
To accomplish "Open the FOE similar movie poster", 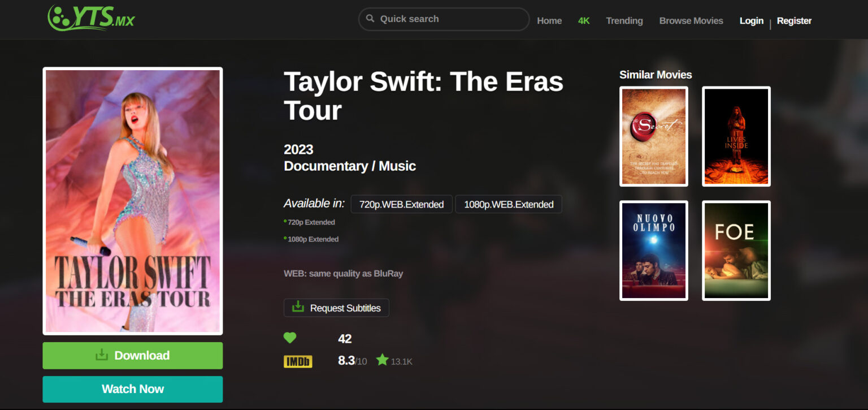I will tap(736, 251).
